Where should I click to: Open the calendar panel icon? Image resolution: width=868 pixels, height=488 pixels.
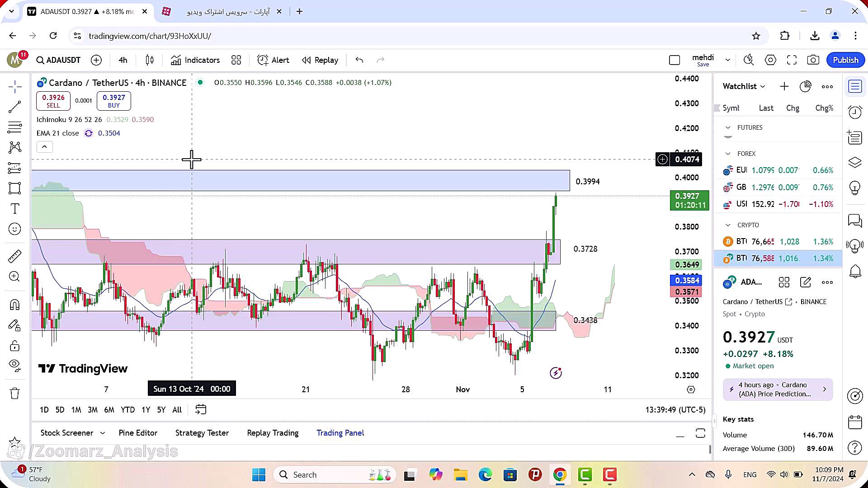855,422
